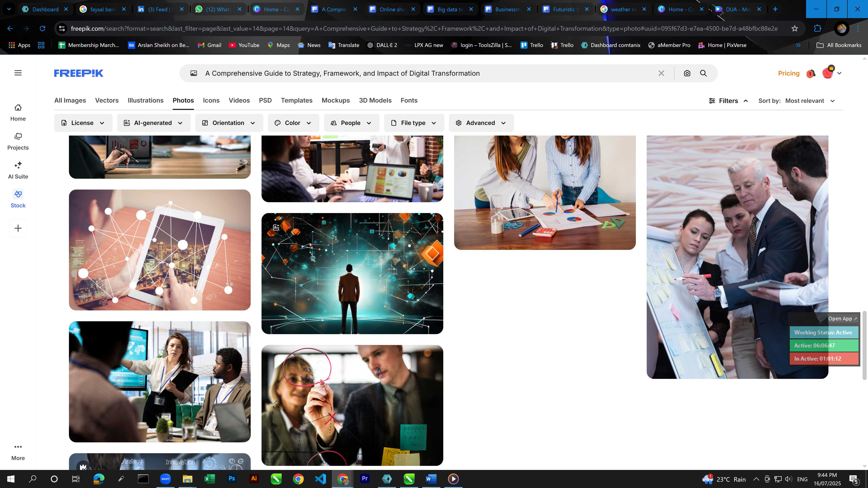Open AI Suite in the sidebar
Image resolution: width=868 pixels, height=488 pixels.
point(18,170)
